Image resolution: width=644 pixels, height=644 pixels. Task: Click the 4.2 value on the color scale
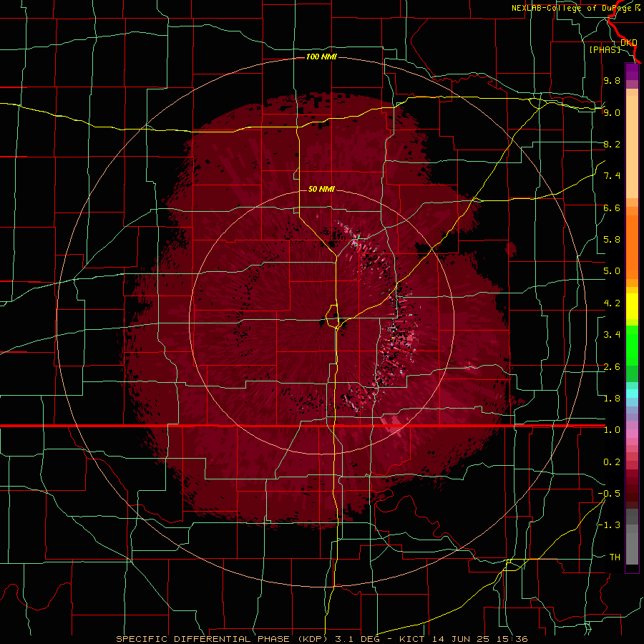(612, 303)
